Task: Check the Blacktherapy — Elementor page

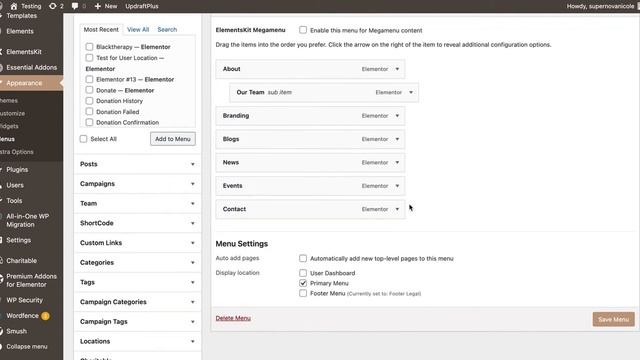Action: 89,47
